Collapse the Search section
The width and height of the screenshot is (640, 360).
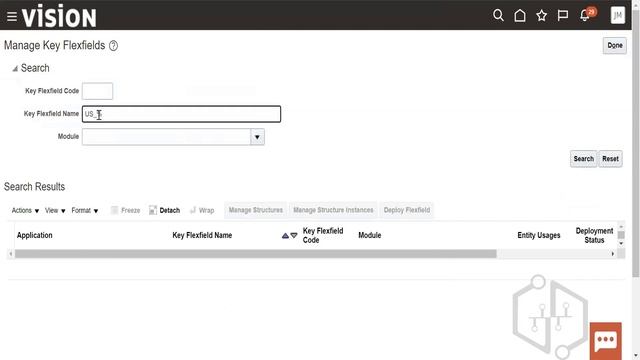pyautogui.click(x=15, y=69)
